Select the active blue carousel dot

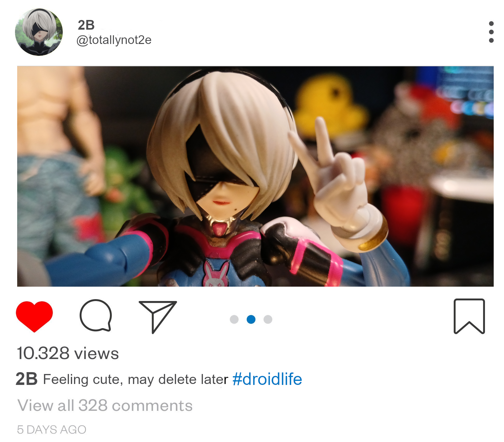(x=251, y=319)
